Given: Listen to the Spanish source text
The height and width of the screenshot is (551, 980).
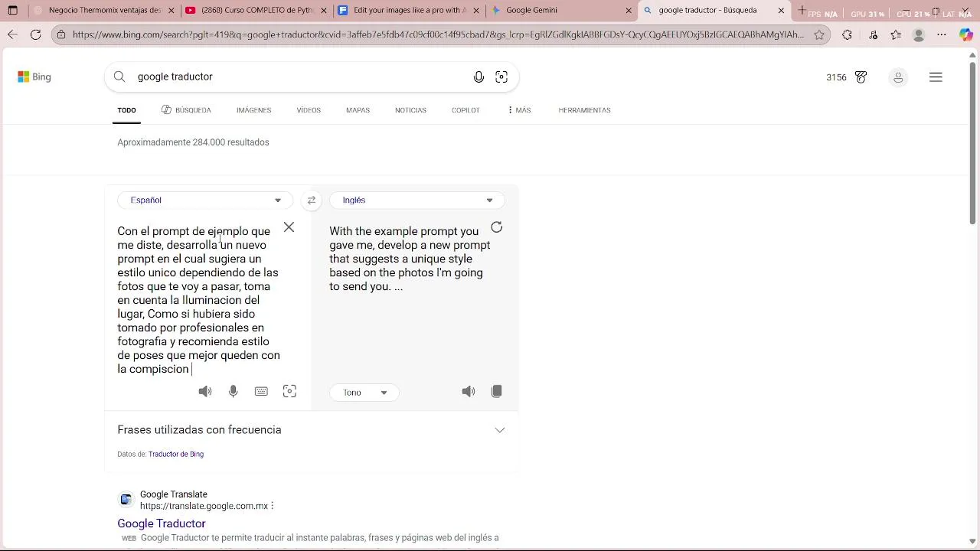Looking at the screenshot, I should click(205, 391).
